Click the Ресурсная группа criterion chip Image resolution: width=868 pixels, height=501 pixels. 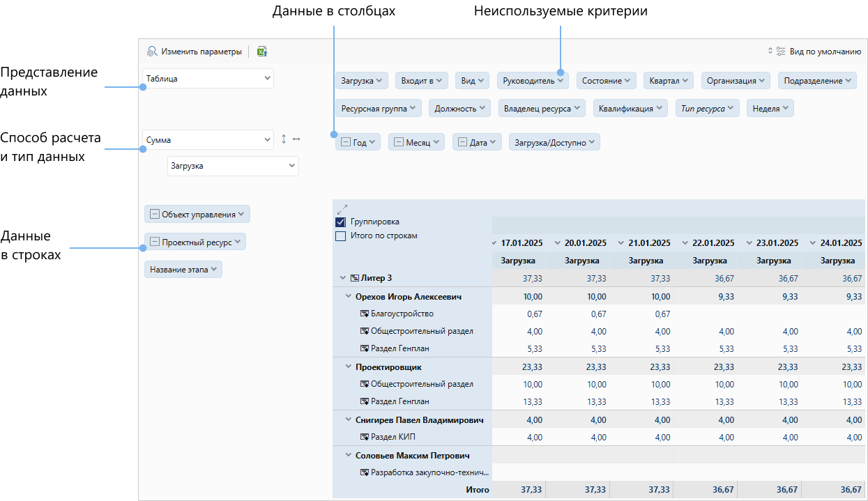(x=379, y=108)
